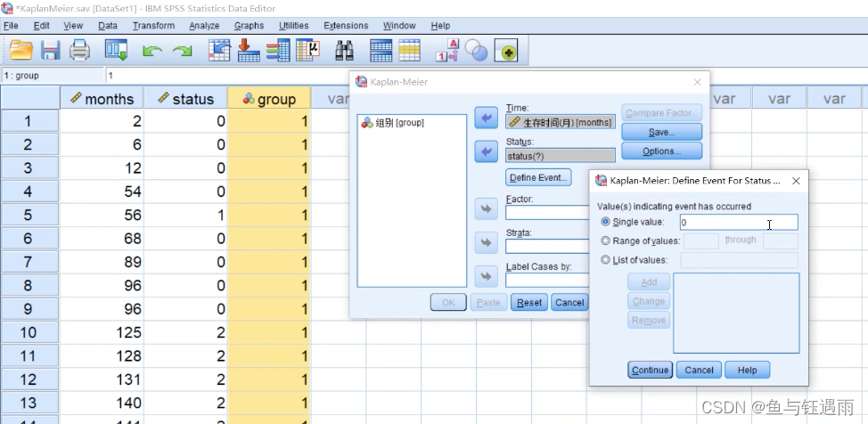Select the Show All Variables plus icon

506,51
